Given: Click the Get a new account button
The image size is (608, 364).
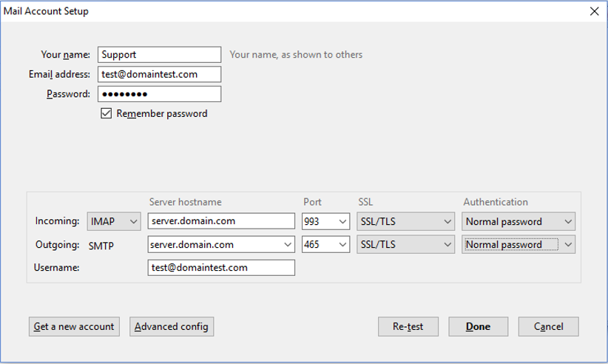Looking at the screenshot, I should point(74,326).
